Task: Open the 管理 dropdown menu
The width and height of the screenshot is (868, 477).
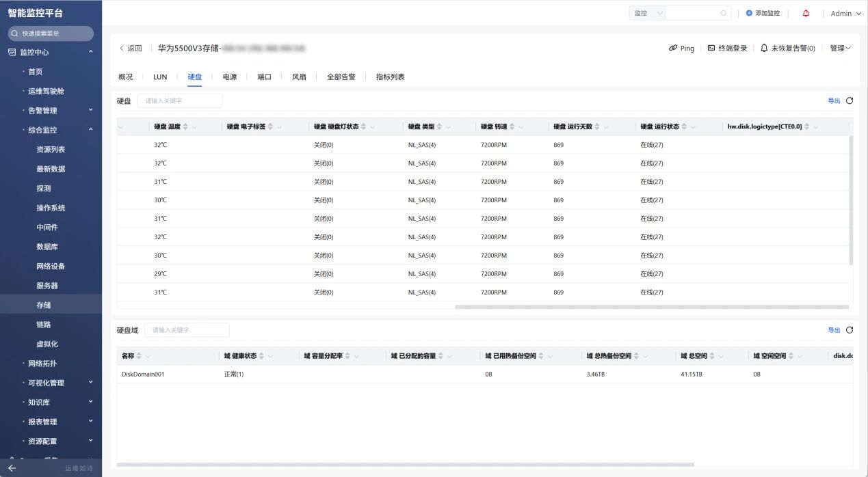Action: pyautogui.click(x=840, y=49)
